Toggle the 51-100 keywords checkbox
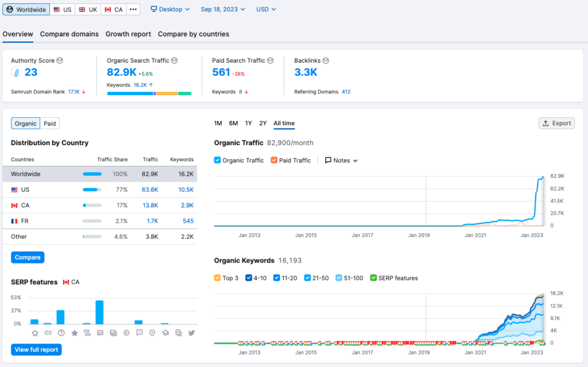 (x=339, y=278)
